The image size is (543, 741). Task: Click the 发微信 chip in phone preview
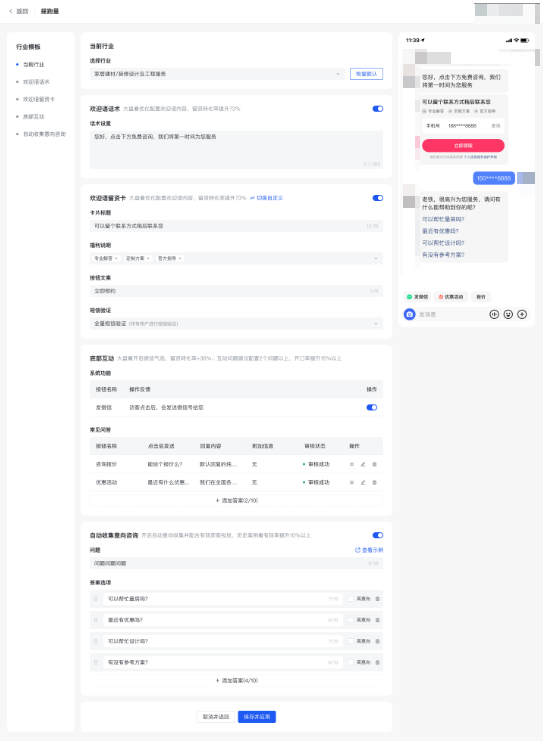click(418, 297)
